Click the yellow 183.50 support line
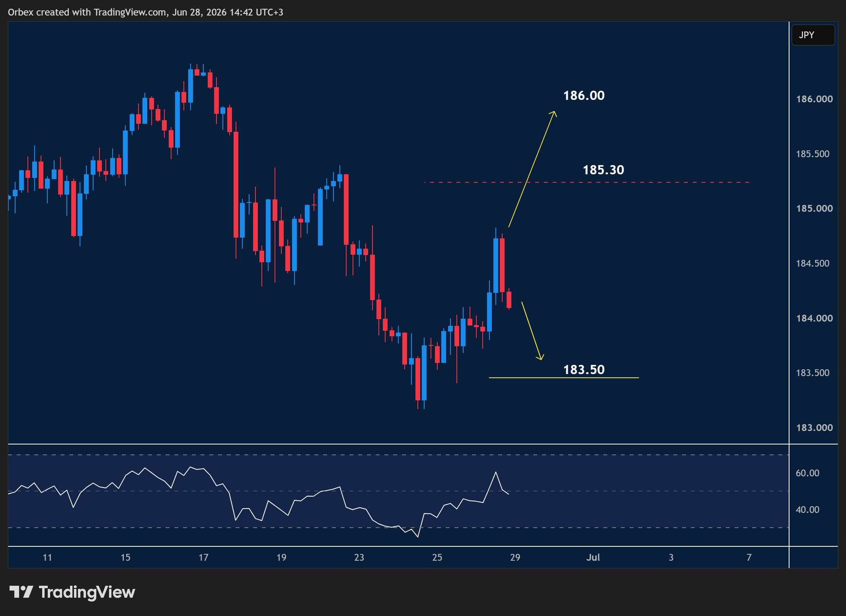This screenshot has height=616, width=846. point(563,377)
